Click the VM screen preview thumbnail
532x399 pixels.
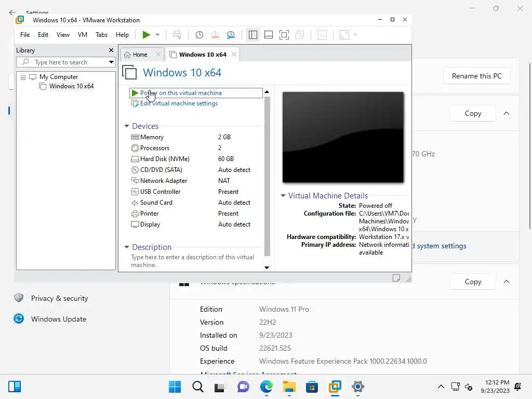tap(343, 137)
